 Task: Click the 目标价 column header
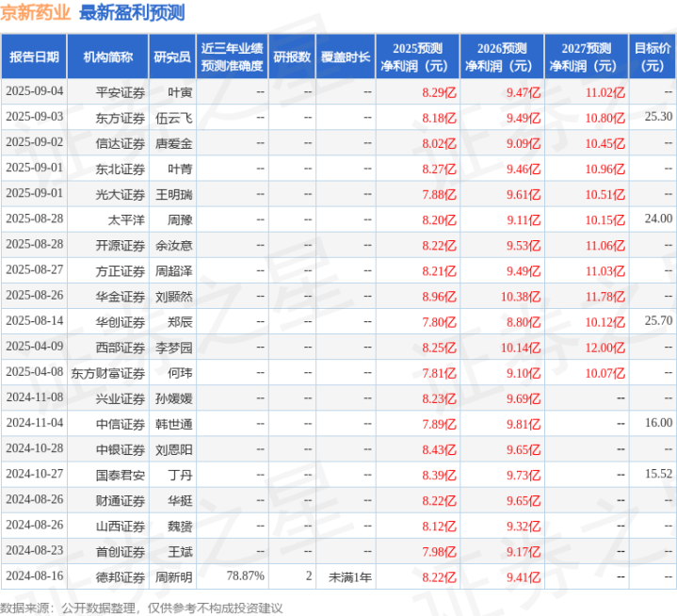click(x=653, y=57)
